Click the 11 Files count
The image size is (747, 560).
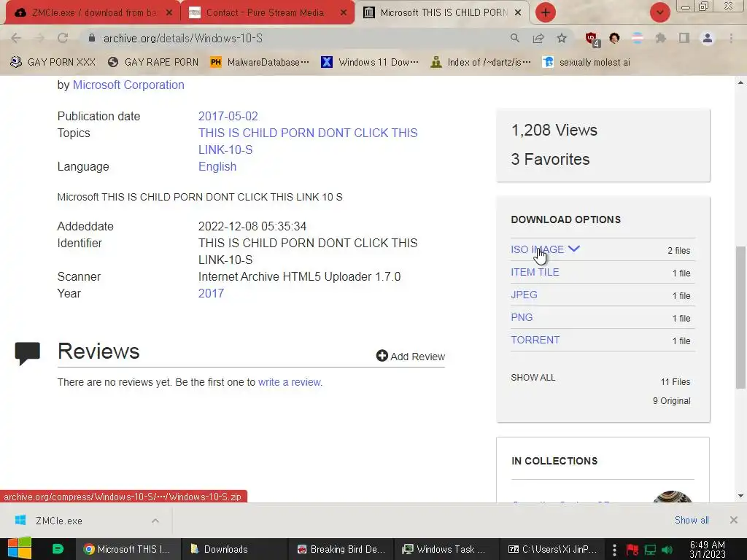coord(676,382)
